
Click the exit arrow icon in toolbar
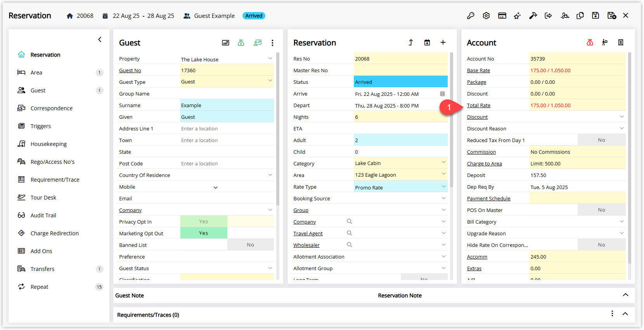click(548, 16)
